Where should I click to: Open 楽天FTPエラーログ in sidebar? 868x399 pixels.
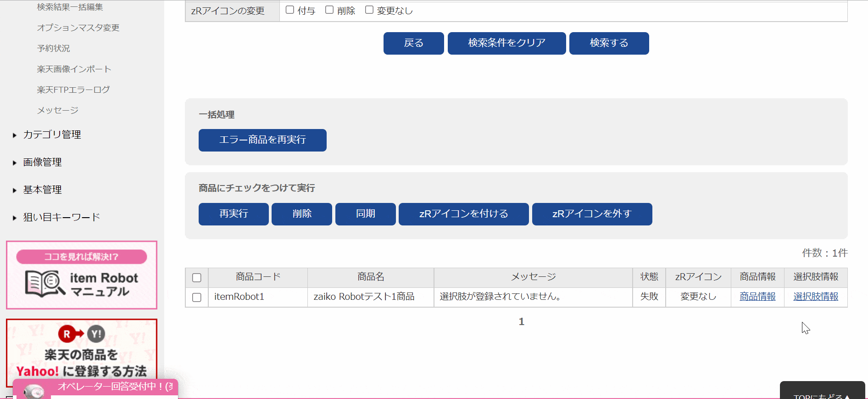[73, 90]
